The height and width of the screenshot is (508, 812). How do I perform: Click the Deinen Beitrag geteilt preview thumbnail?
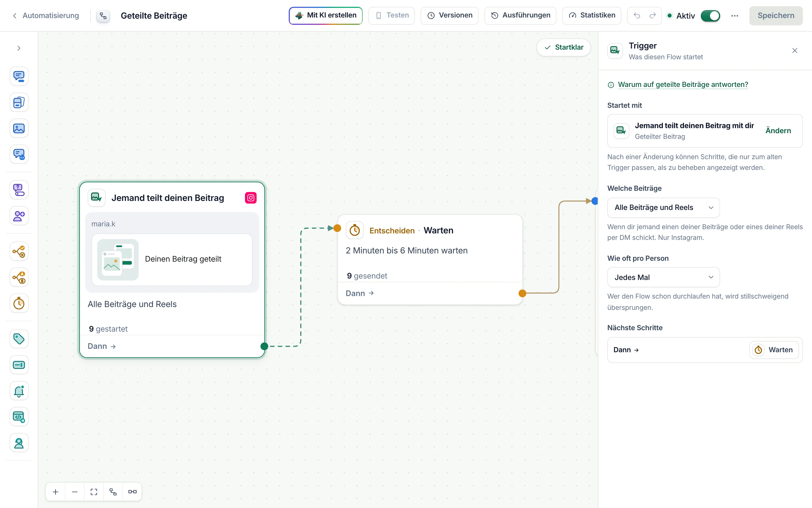point(118,259)
